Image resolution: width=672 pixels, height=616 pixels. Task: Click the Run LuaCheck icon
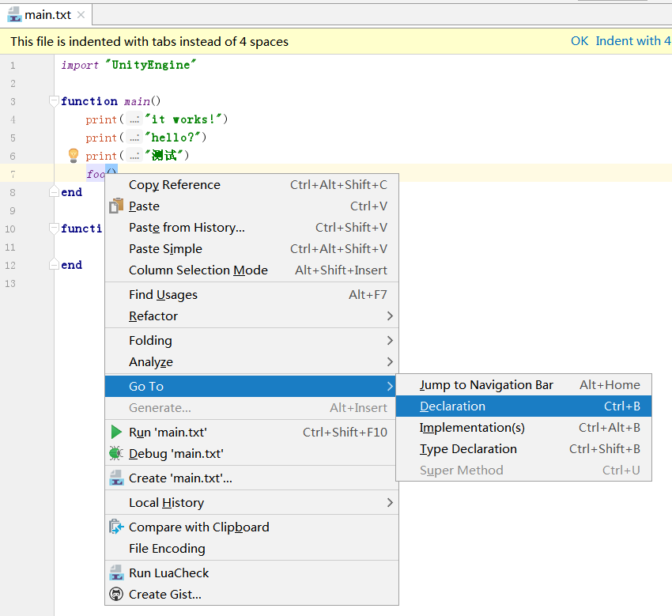(x=116, y=573)
